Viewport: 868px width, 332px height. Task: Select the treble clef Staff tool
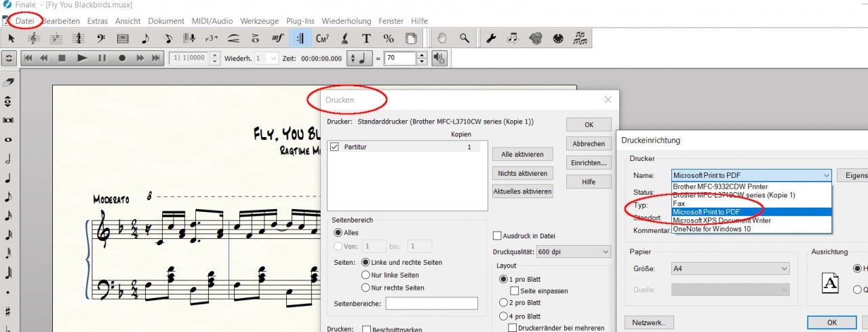[33, 38]
